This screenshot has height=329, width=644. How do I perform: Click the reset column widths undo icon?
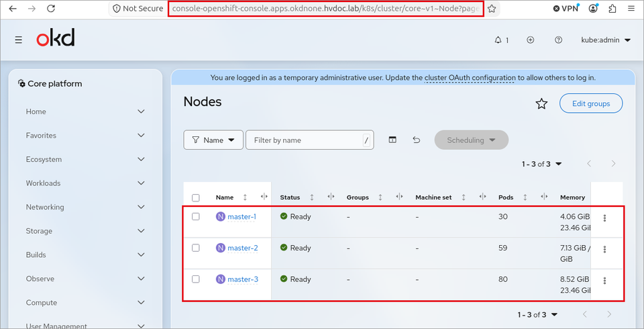pyautogui.click(x=416, y=140)
